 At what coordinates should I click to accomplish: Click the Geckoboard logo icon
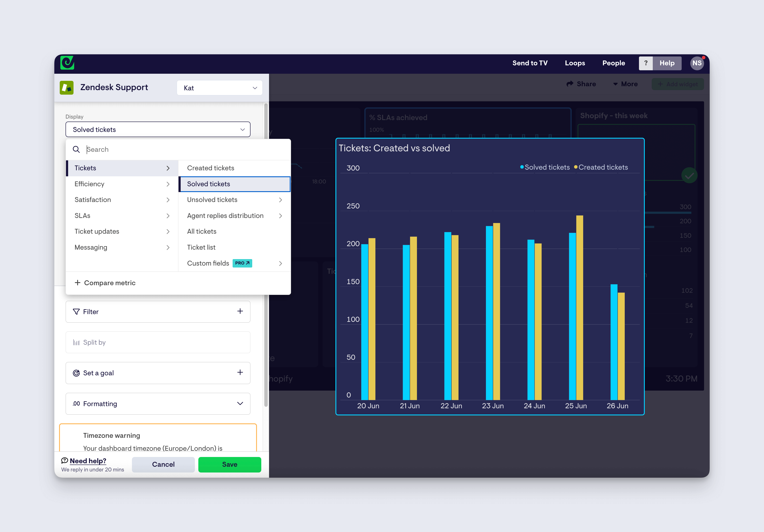pyautogui.click(x=67, y=63)
